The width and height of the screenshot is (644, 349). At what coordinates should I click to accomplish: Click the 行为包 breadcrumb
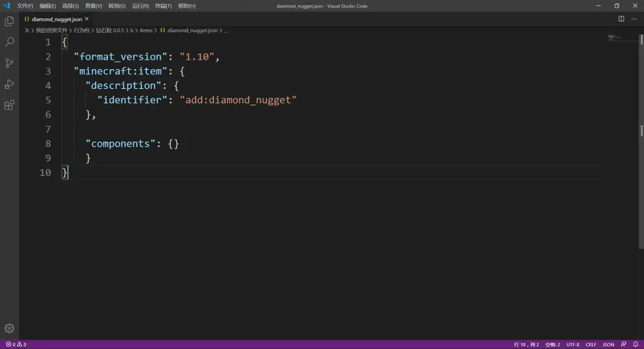coord(81,30)
